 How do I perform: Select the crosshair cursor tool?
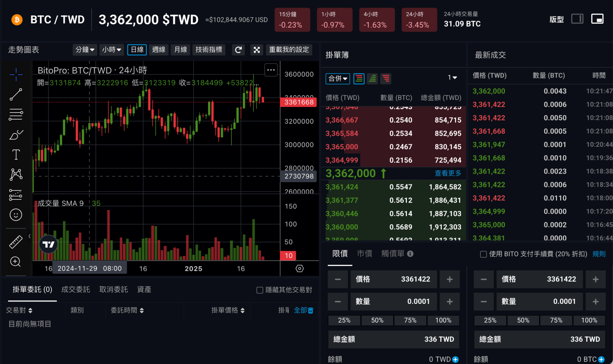16,74
